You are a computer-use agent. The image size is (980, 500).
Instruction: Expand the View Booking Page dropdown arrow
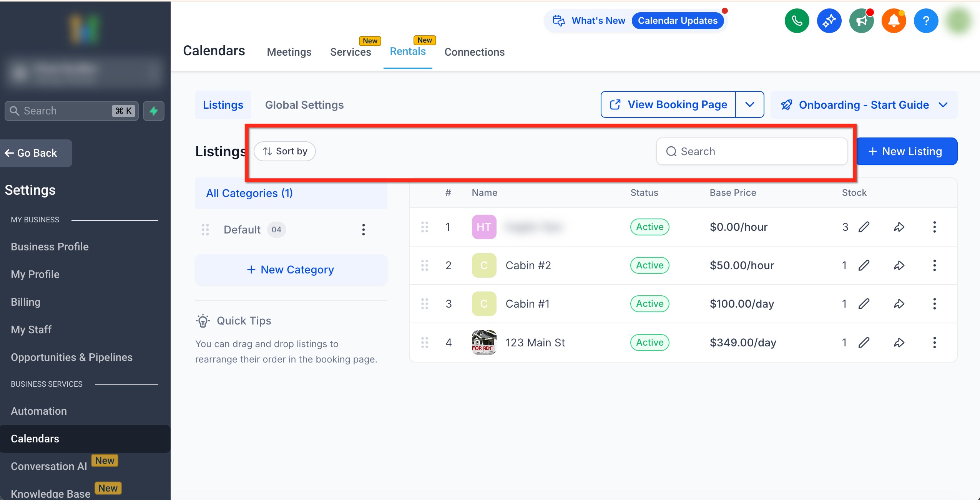pos(749,104)
